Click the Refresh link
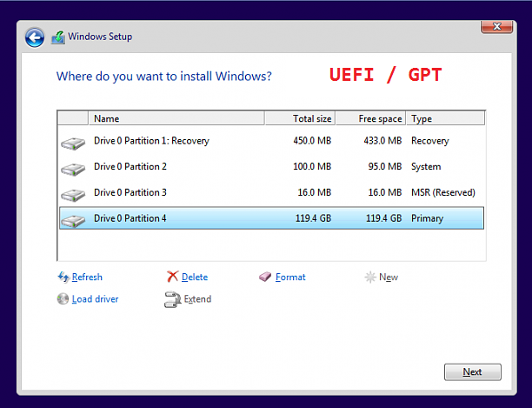Viewport: 532px width, 408px height. click(87, 277)
